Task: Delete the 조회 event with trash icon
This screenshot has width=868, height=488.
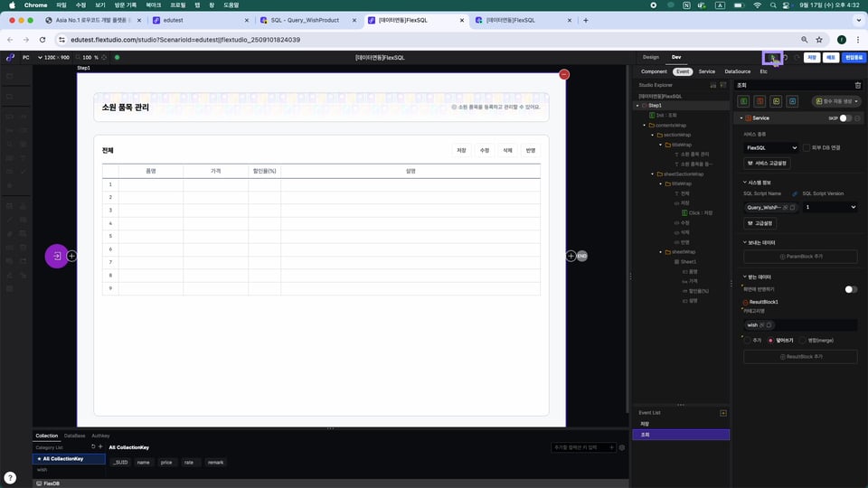Action: click(x=857, y=85)
